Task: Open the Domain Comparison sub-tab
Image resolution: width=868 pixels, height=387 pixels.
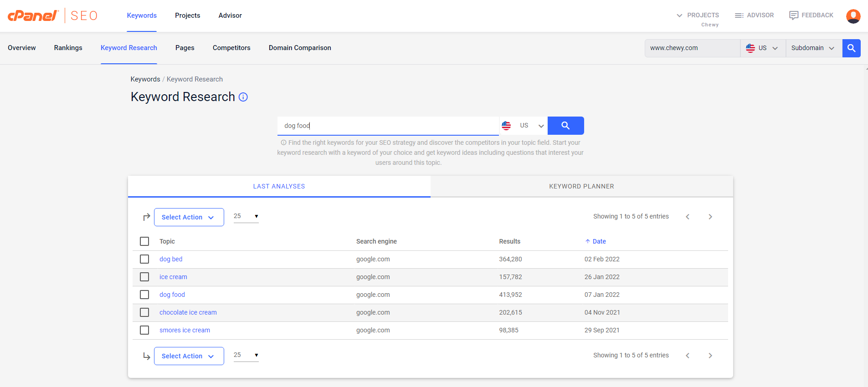Action: pyautogui.click(x=300, y=48)
